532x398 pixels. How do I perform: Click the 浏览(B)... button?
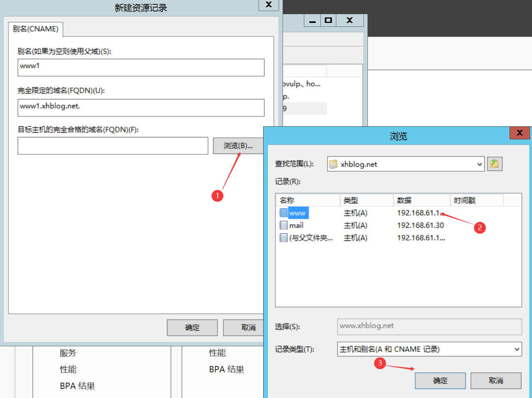[238, 146]
